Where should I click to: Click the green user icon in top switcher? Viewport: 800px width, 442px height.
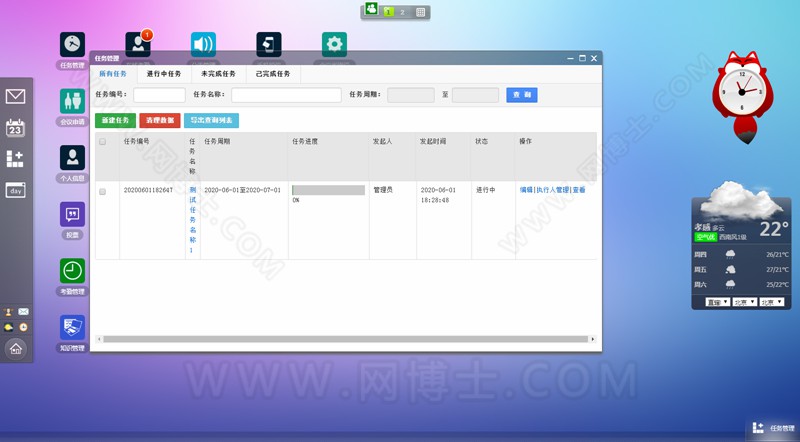[x=371, y=9]
